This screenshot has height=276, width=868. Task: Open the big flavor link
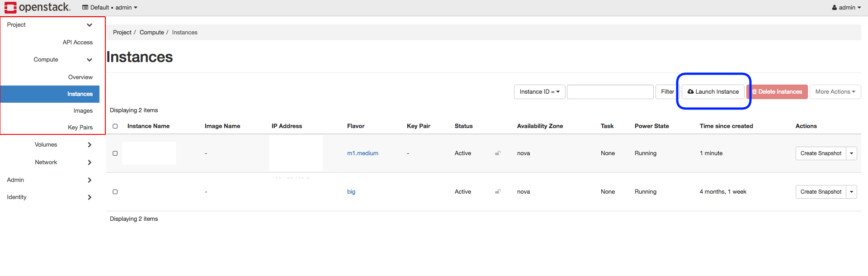(351, 192)
